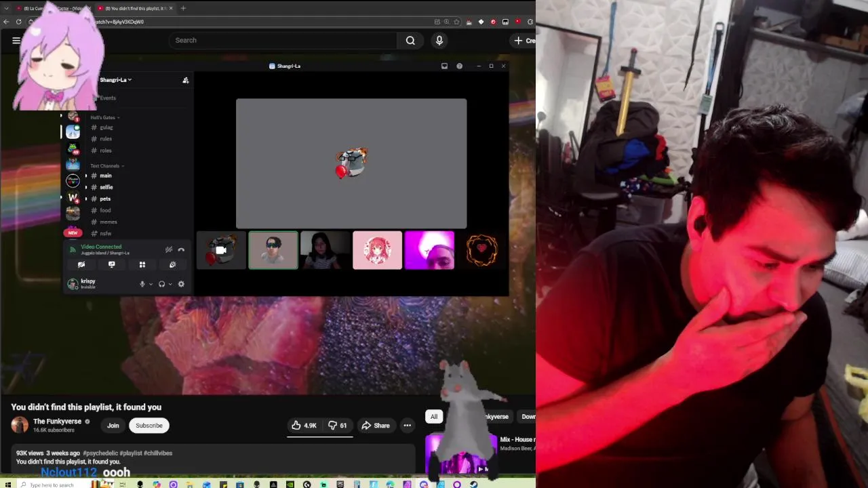Open Discord user settings gear
Screen dimensions: 868x488
(181, 284)
